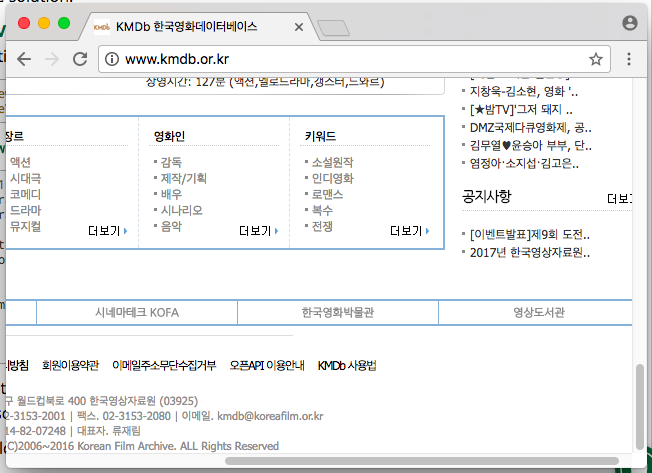652x473 pixels.
Task: Click 더보기 beside 공지사항 heading
Action: (620, 199)
